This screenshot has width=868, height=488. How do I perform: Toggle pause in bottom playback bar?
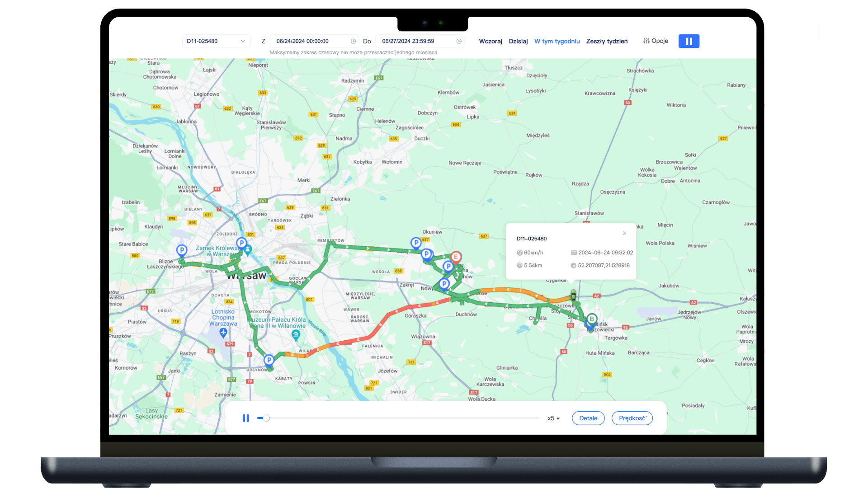point(246,418)
